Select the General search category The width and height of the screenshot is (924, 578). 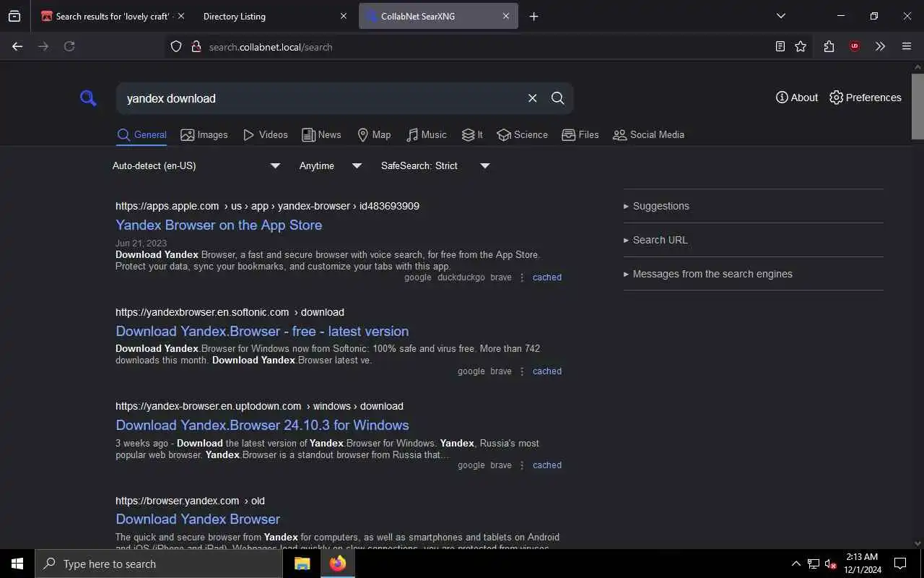(x=141, y=135)
